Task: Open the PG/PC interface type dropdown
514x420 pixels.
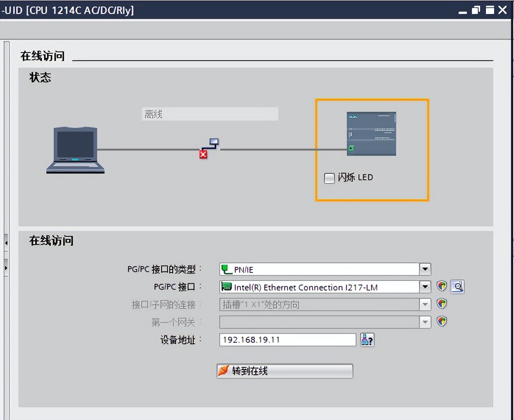Action: (x=425, y=269)
